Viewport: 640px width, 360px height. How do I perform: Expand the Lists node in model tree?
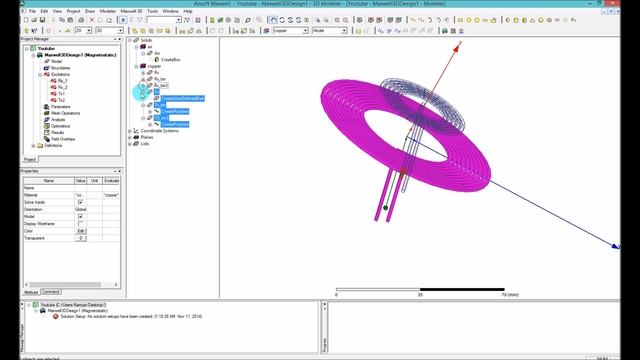(x=130, y=144)
